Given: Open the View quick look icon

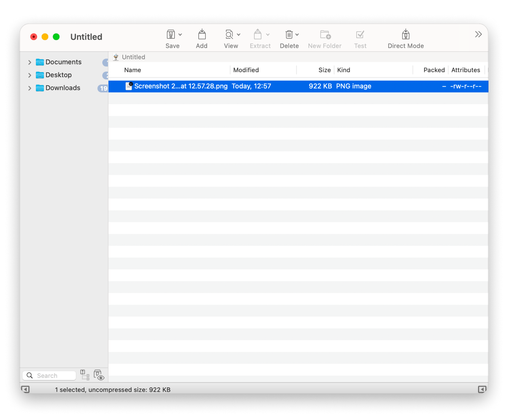Looking at the screenshot, I should click(x=230, y=35).
